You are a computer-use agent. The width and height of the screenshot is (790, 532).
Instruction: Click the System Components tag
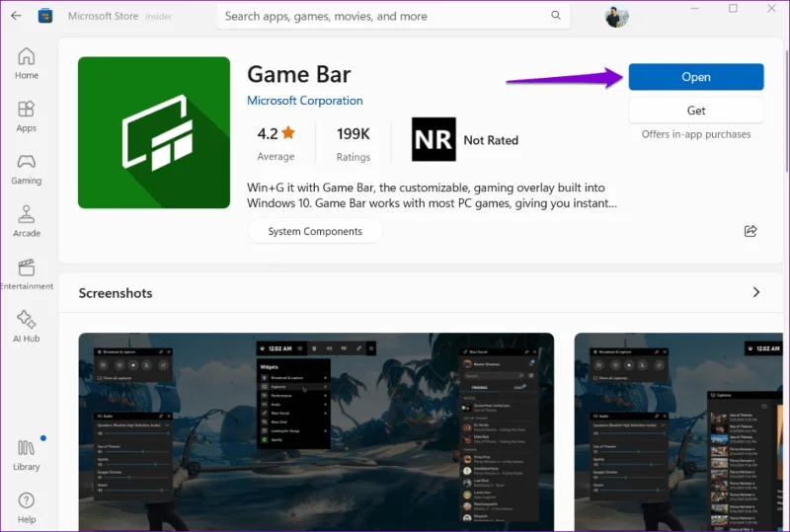click(x=315, y=231)
